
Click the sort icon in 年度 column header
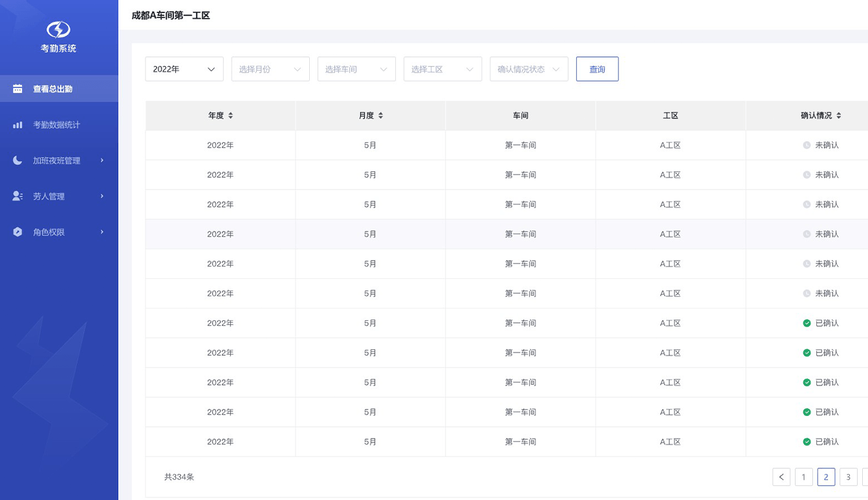coord(231,116)
